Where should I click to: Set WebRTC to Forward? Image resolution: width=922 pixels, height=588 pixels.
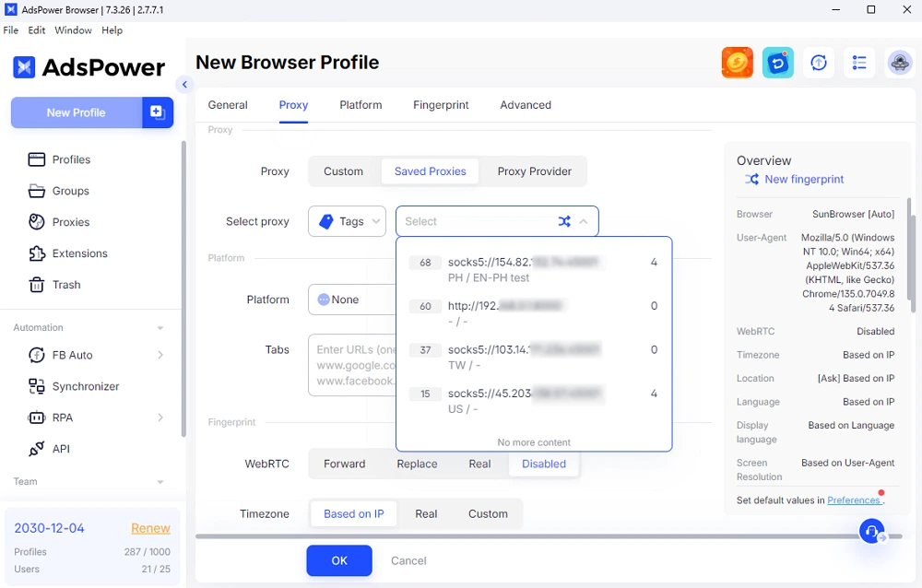coord(344,464)
